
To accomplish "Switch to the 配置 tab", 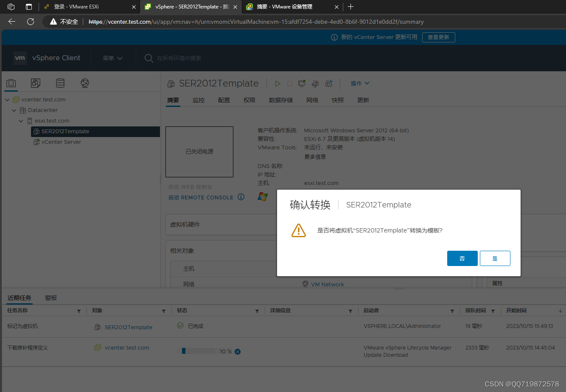I will tap(224, 100).
